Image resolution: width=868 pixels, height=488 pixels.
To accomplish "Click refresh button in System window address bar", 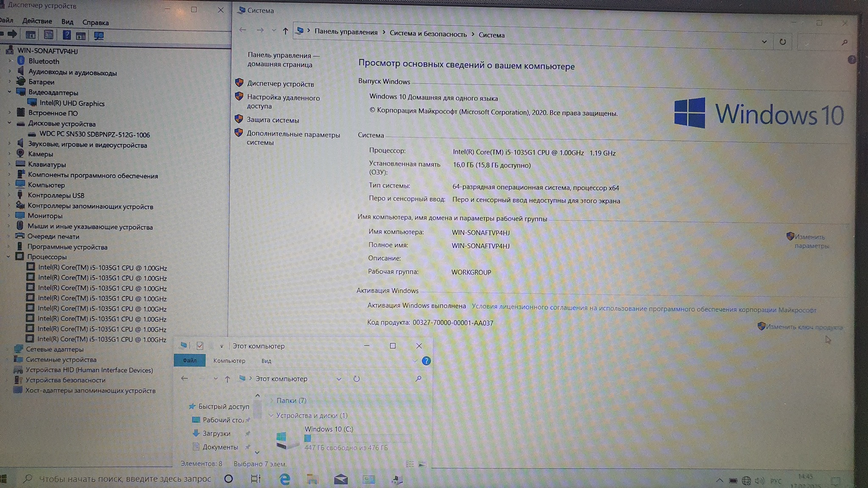I will (782, 42).
